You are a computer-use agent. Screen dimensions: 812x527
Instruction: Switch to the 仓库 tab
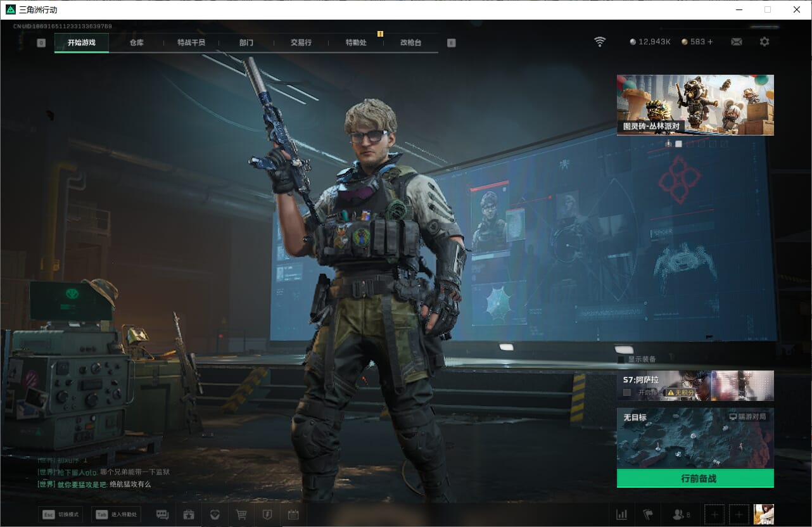[x=136, y=42]
